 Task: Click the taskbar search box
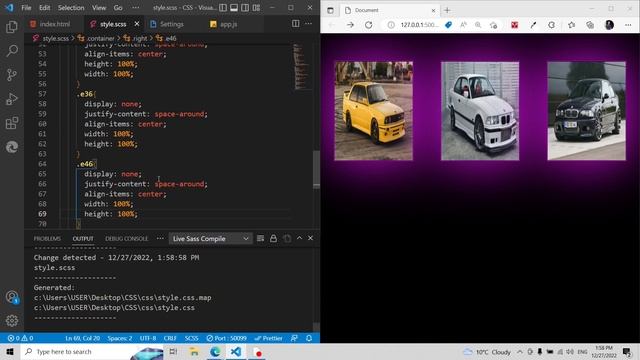[x=92, y=351]
